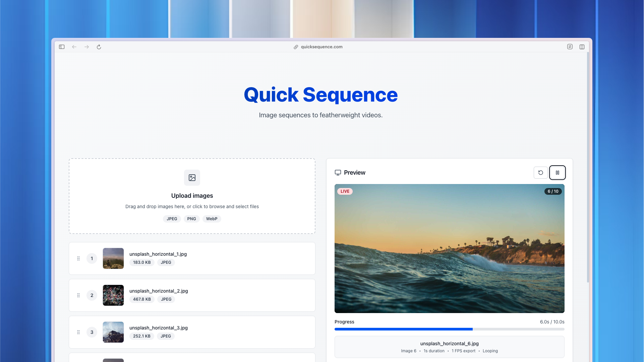The width and height of the screenshot is (644, 362).
Task: Toggle the browser sidebar panel icon
Action: click(x=62, y=47)
